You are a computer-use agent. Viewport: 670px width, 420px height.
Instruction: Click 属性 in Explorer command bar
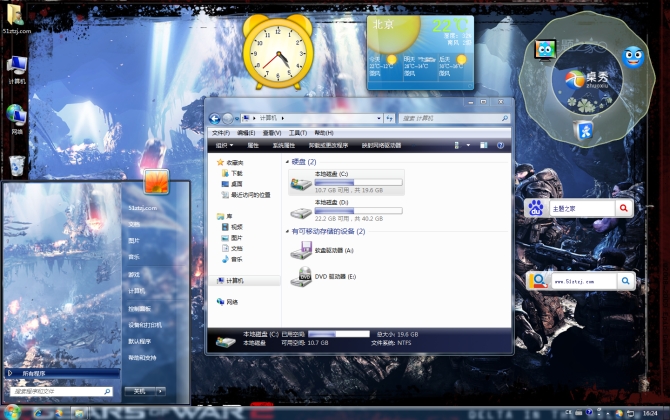coord(253,146)
